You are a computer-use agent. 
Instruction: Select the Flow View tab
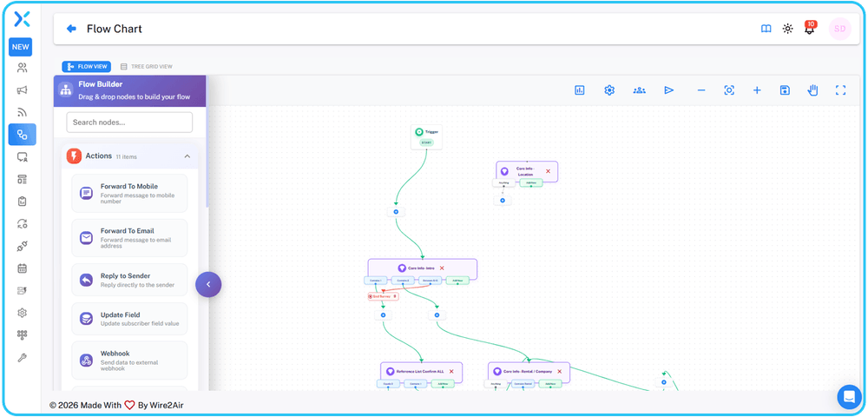(x=87, y=66)
